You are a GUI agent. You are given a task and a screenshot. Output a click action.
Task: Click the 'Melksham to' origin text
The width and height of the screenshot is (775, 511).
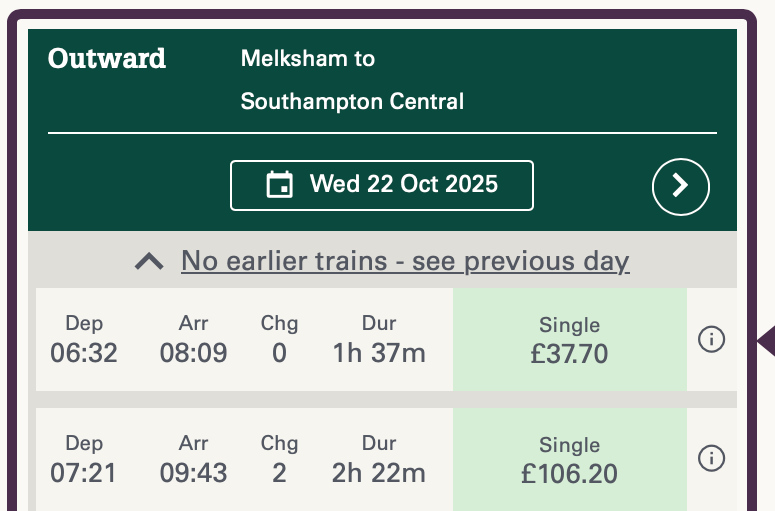308,58
